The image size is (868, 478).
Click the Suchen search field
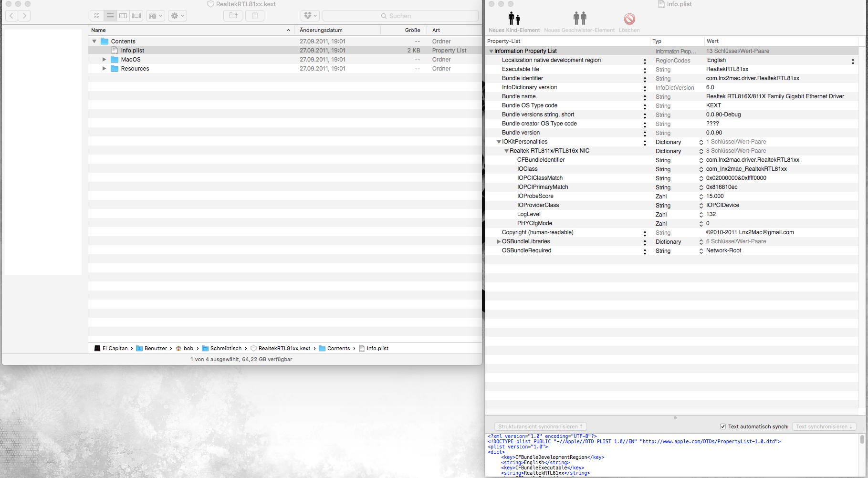click(x=400, y=16)
